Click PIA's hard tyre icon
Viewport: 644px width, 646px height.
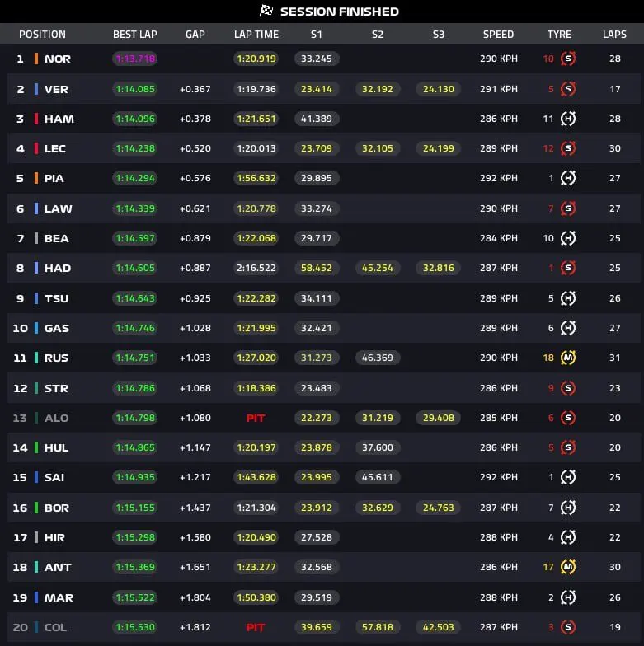(x=568, y=179)
